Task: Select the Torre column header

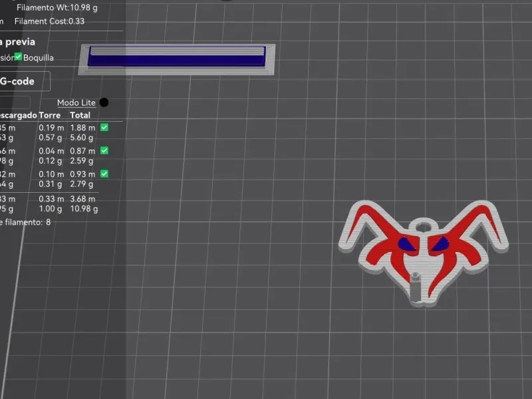Action: pos(49,115)
